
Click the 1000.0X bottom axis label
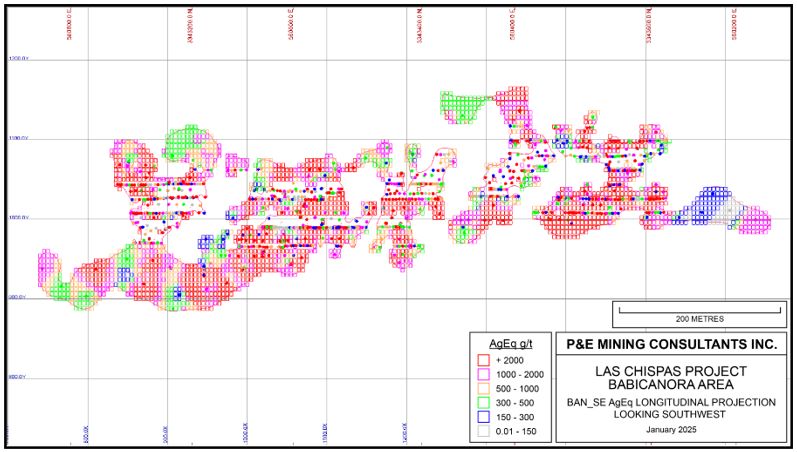[246, 433]
